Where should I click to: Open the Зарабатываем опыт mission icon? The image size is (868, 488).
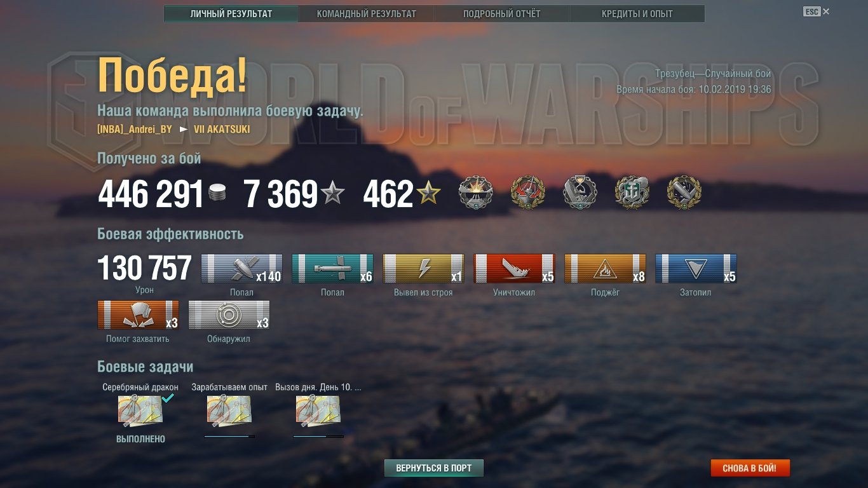229,410
